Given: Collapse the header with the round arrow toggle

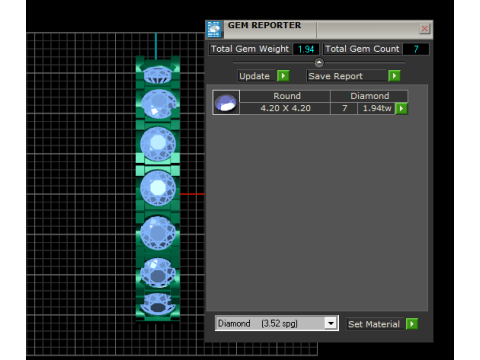Looking at the screenshot, I should click(x=319, y=62).
